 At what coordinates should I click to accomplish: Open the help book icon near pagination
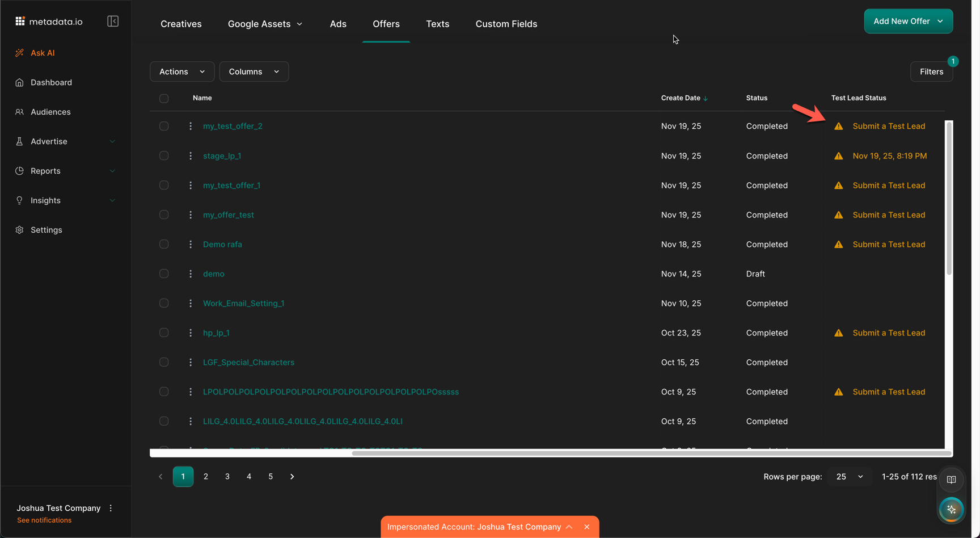point(951,480)
